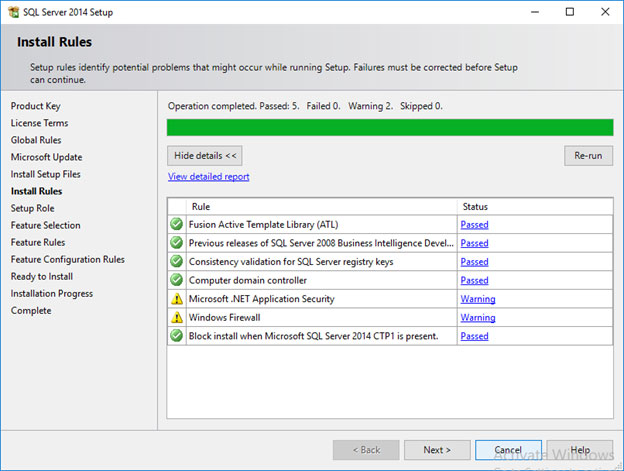Select Install Rules step in sidebar

point(36,191)
